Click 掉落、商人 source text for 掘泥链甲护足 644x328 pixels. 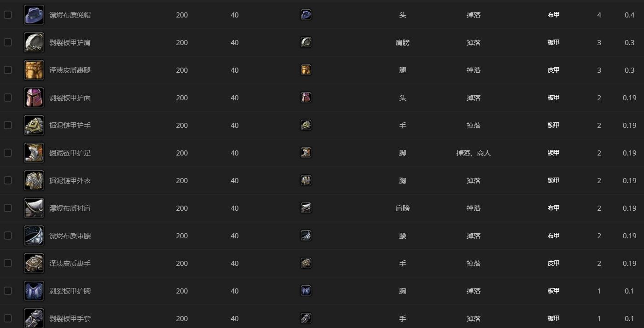(x=473, y=153)
